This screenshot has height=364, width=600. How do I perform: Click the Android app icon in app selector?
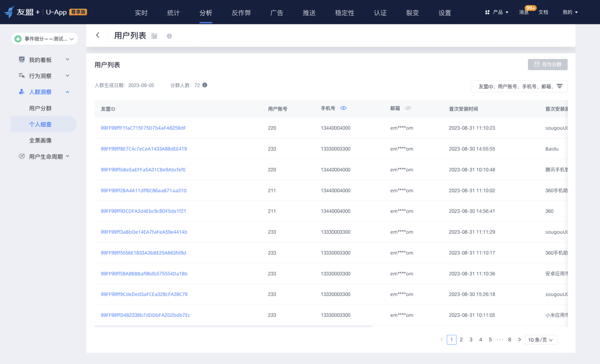(18, 39)
